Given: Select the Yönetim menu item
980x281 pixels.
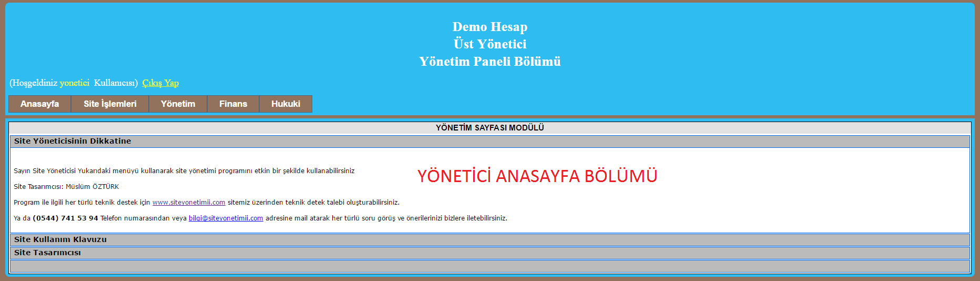Looking at the screenshot, I should pos(178,104).
